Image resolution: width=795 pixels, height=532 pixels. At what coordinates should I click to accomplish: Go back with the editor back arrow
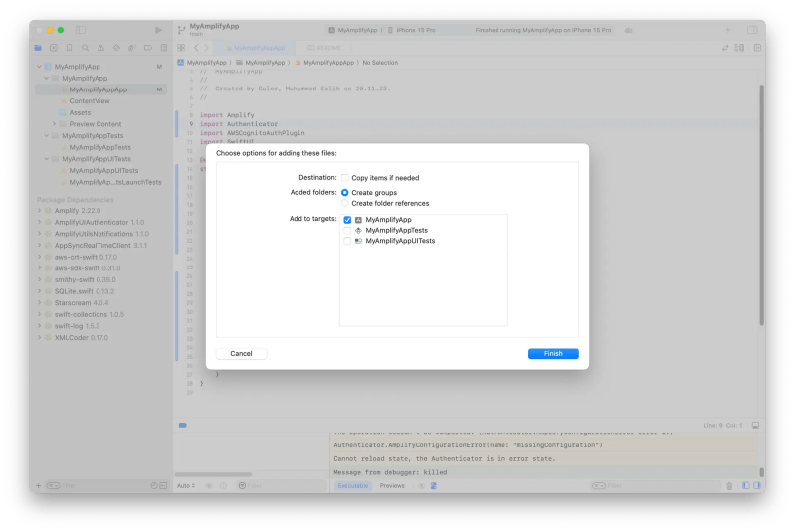[x=196, y=48]
